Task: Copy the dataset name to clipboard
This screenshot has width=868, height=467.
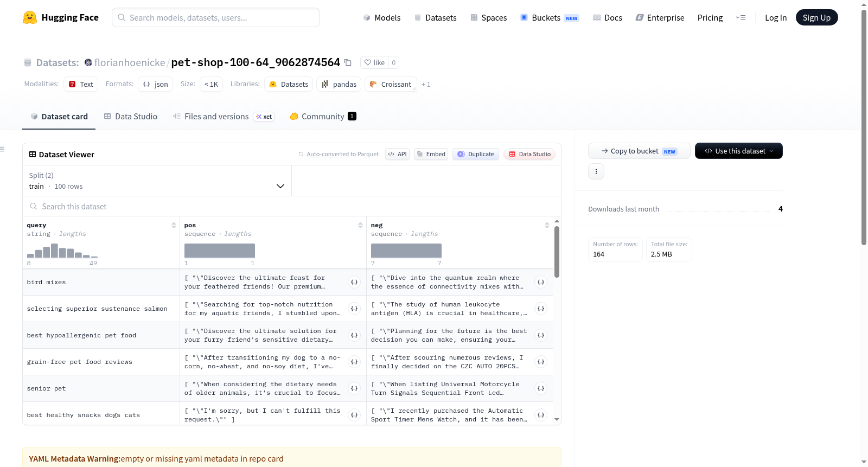Action: (x=348, y=62)
